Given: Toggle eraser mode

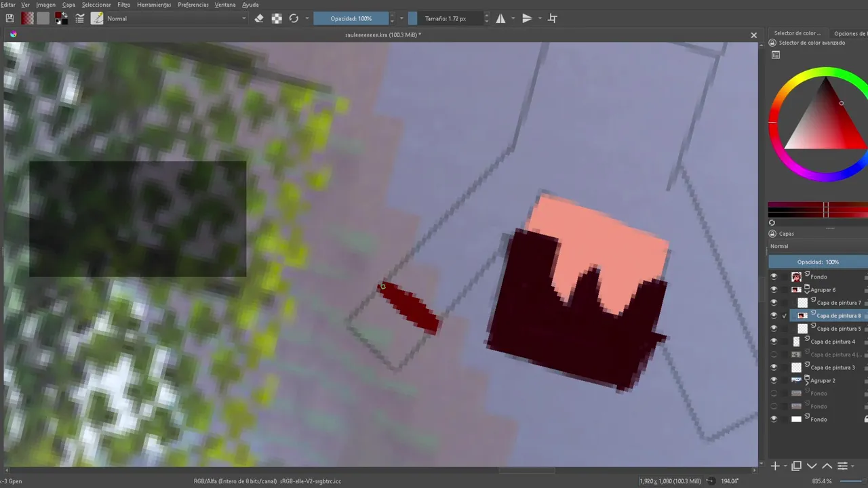Looking at the screenshot, I should 258,18.
